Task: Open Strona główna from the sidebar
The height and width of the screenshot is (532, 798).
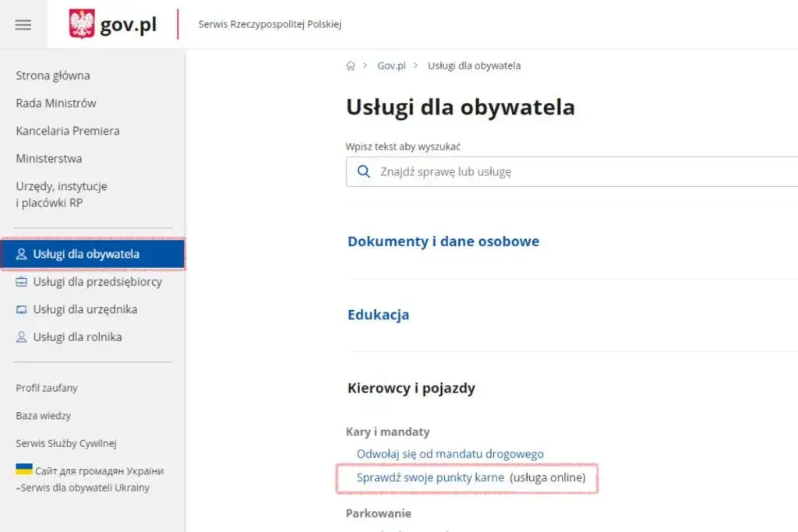Action: tap(51, 76)
